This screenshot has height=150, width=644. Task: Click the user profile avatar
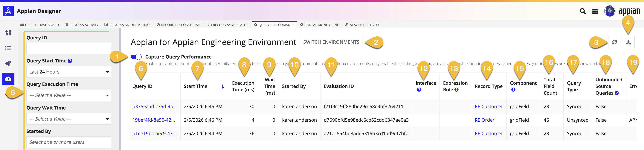coord(610,11)
